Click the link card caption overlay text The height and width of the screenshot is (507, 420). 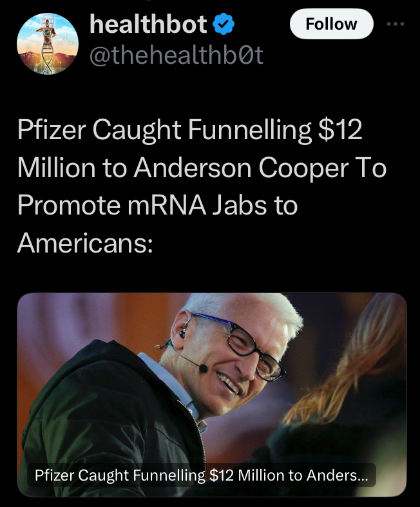[201, 475]
